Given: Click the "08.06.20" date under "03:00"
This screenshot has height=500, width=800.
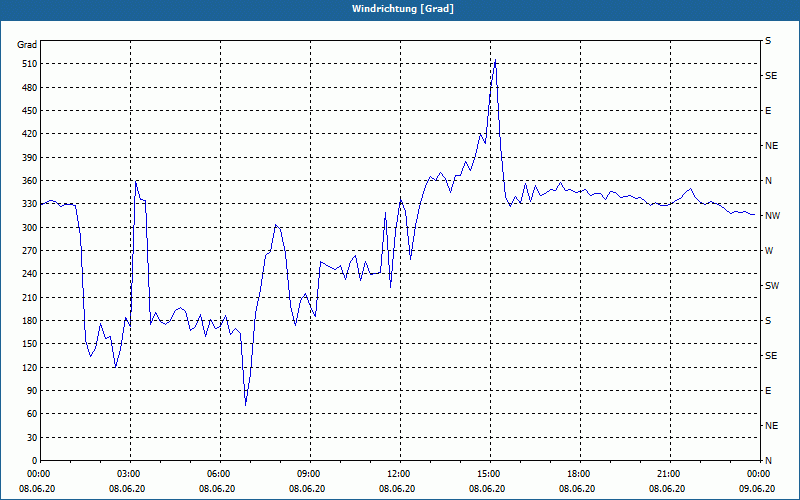Looking at the screenshot, I should [127, 489].
